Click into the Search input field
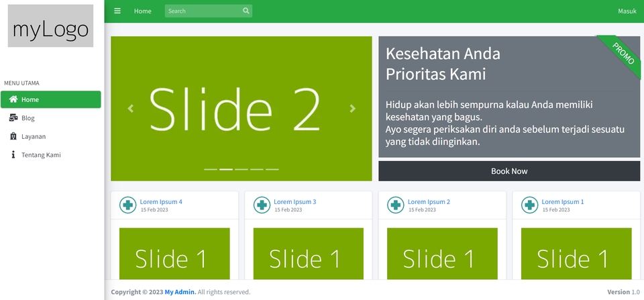644x300 pixels. click(204, 11)
